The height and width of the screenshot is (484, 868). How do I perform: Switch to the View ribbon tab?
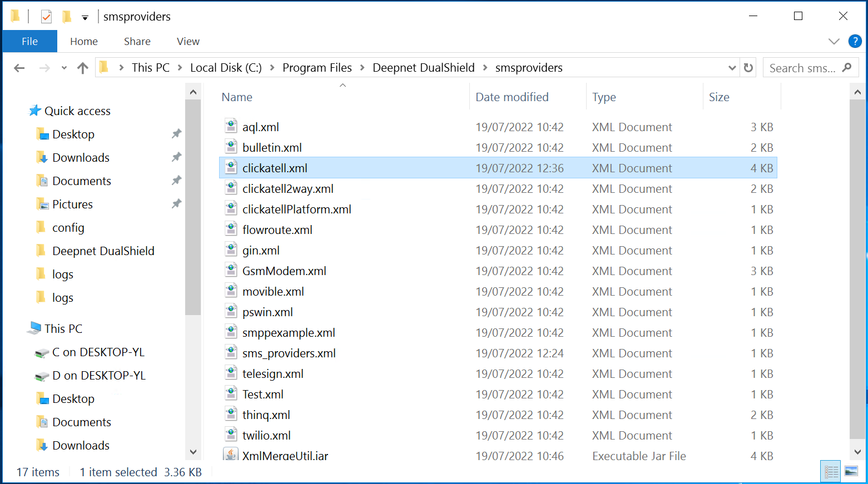tap(188, 41)
